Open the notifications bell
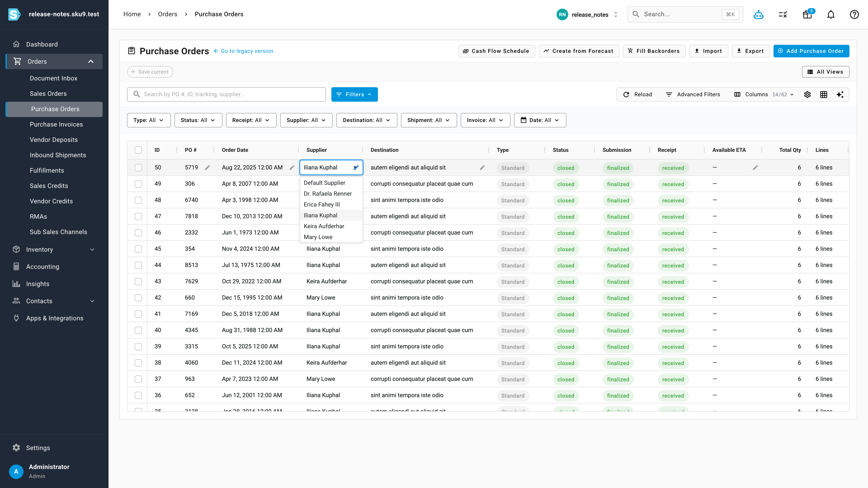Screen dimensions: 868x488 (x=831, y=14)
